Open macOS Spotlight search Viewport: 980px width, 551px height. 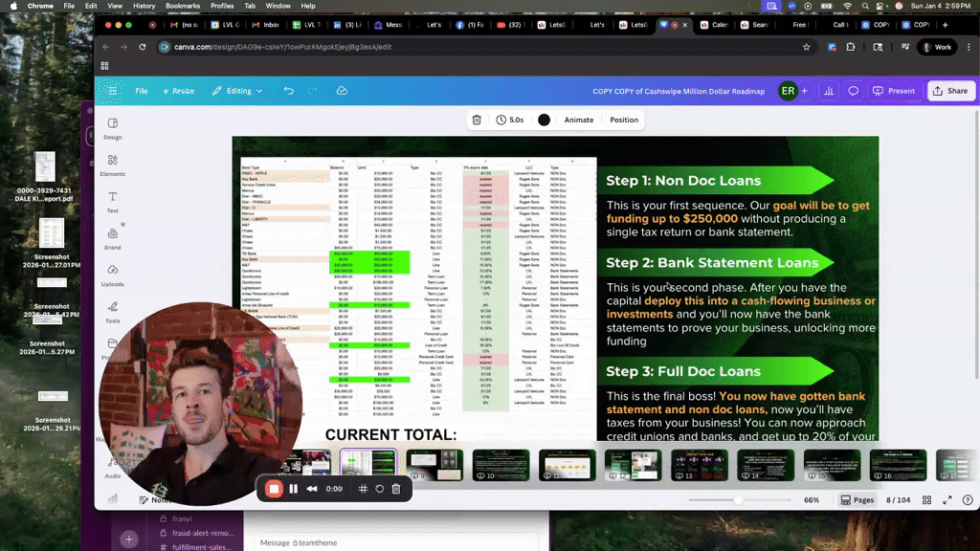coord(865,6)
